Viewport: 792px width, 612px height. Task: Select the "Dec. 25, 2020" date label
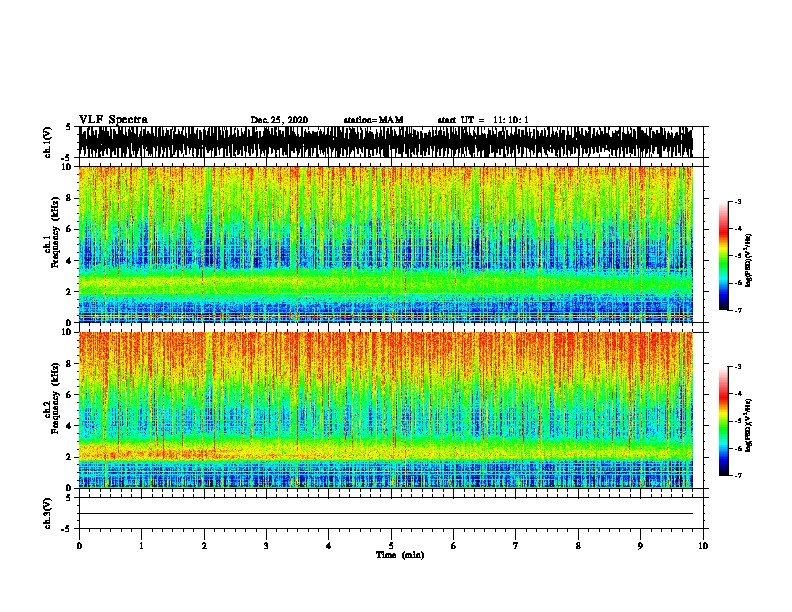279,120
